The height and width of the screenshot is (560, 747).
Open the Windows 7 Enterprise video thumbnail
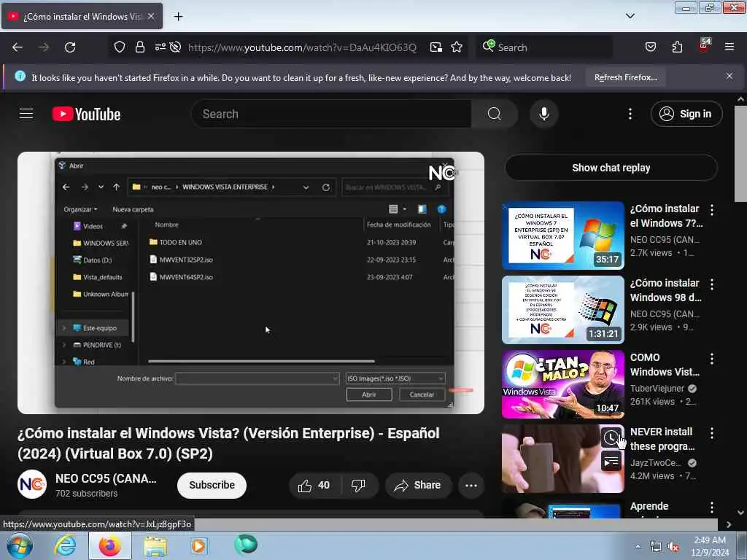(563, 236)
